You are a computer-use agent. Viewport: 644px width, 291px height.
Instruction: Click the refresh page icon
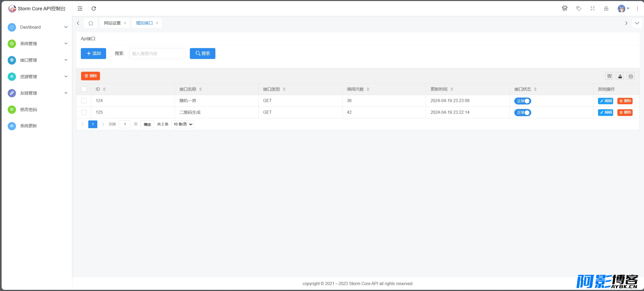point(94,9)
